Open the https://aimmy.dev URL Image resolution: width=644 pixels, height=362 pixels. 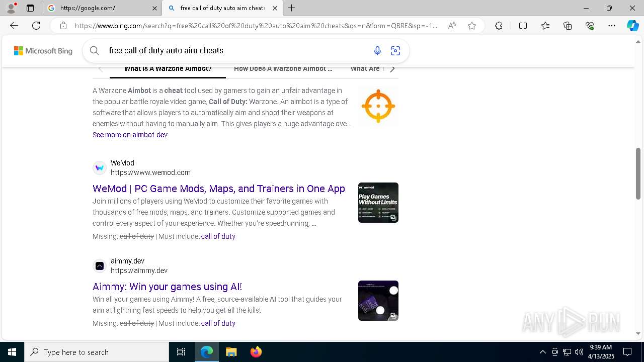[x=139, y=270]
